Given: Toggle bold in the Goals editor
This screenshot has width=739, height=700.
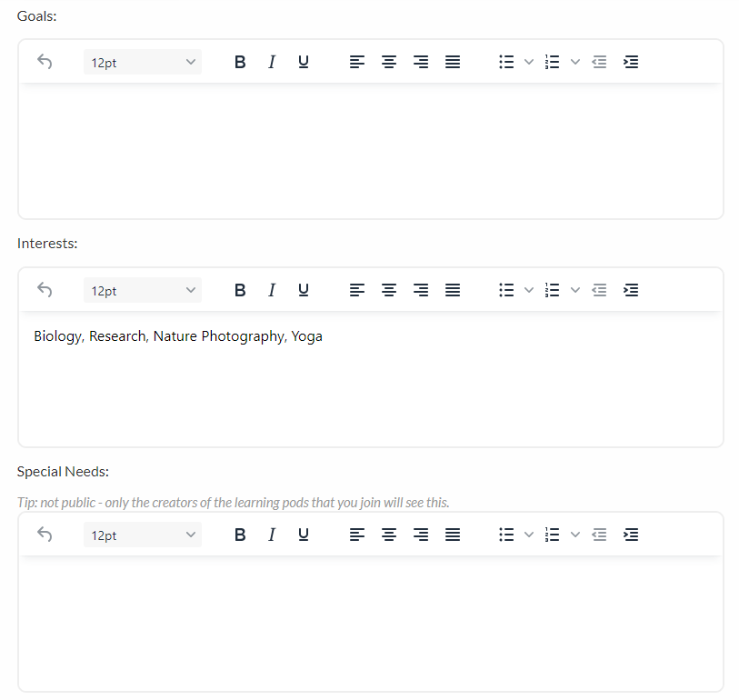Looking at the screenshot, I should coord(240,62).
